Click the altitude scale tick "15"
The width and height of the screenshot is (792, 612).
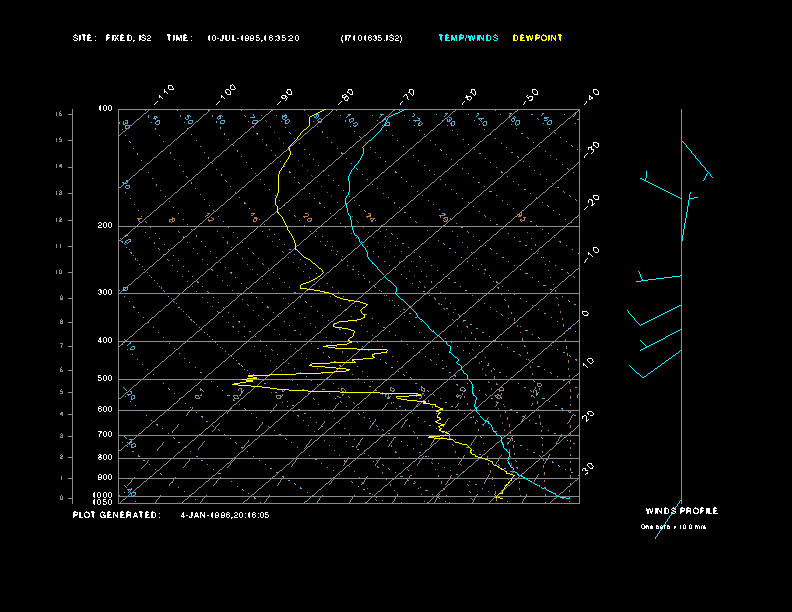[60, 140]
